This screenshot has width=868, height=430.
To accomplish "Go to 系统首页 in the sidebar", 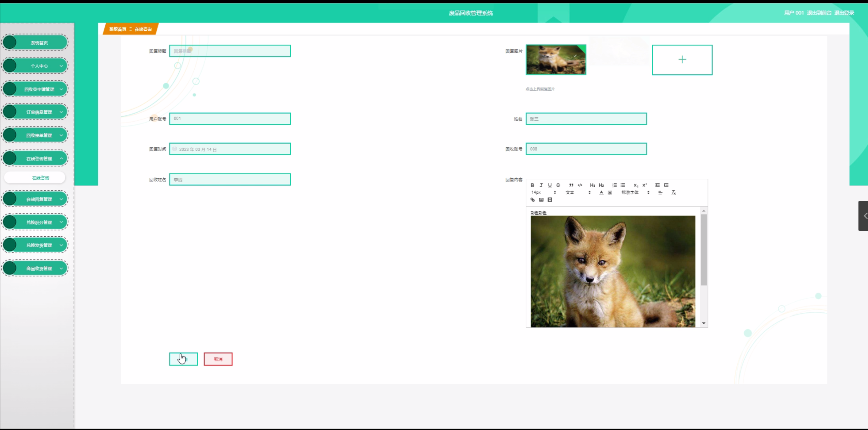I will (x=39, y=43).
